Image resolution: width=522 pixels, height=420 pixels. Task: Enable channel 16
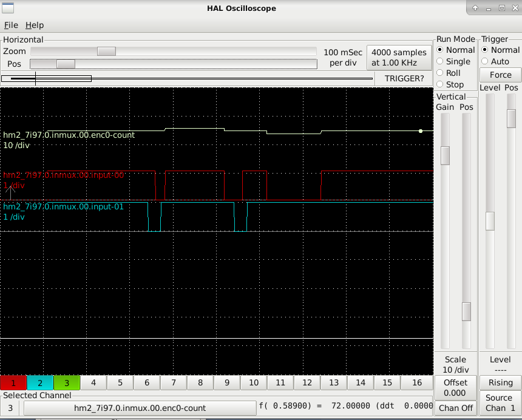click(417, 383)
